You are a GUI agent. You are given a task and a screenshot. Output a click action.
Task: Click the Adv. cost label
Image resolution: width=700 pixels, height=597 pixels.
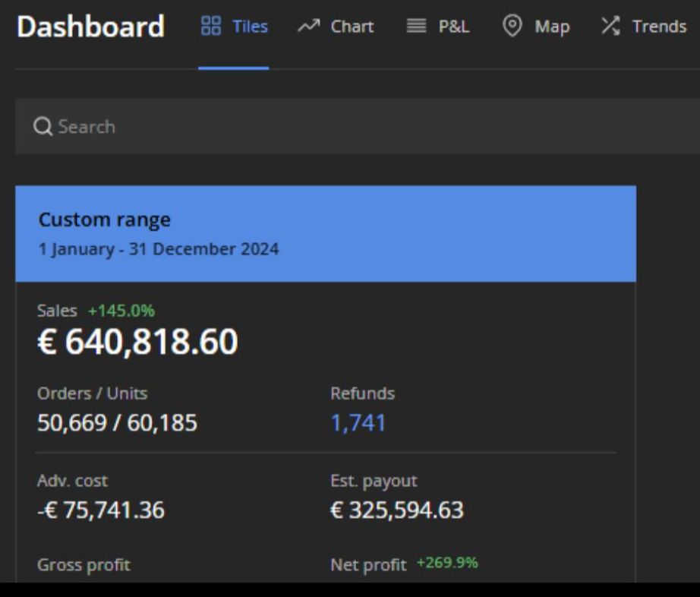click(72, 481)
